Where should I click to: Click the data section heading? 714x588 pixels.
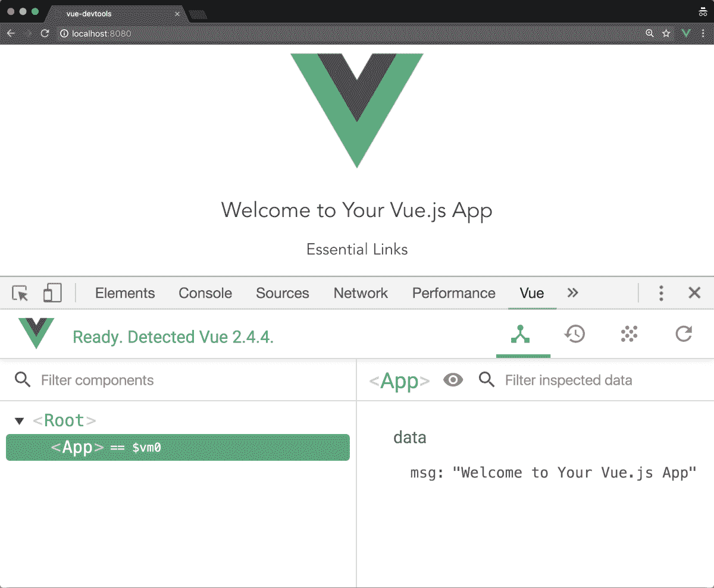[410, 438]
